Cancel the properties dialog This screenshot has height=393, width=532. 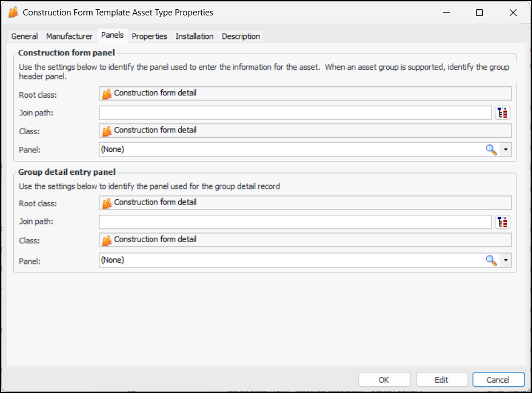[x=498, y=380]
